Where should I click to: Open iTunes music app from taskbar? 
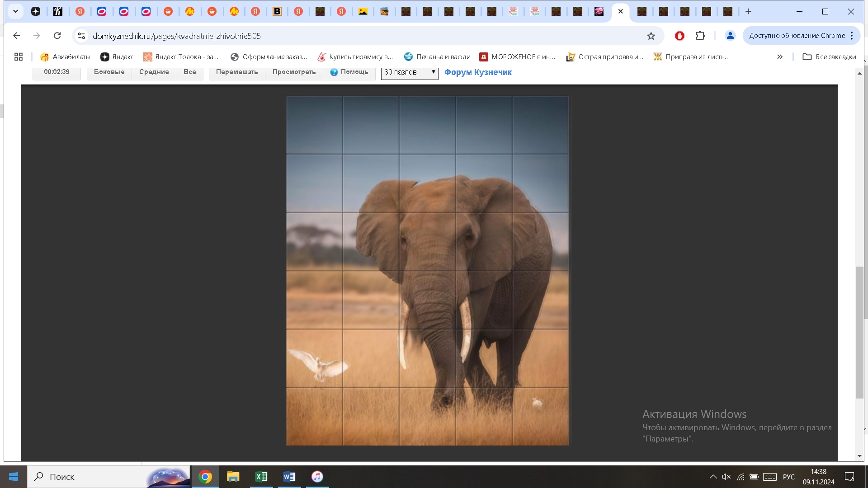tap(317, 477)
